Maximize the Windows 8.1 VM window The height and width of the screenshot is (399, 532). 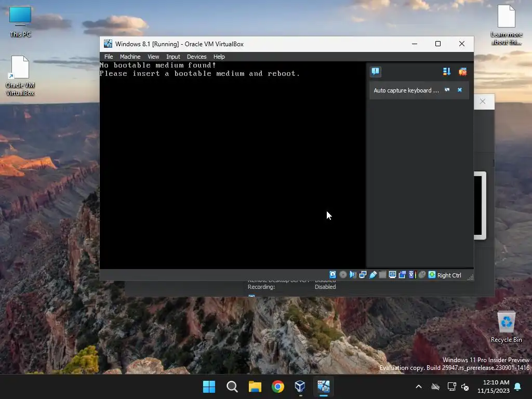(x=437, y=44)
